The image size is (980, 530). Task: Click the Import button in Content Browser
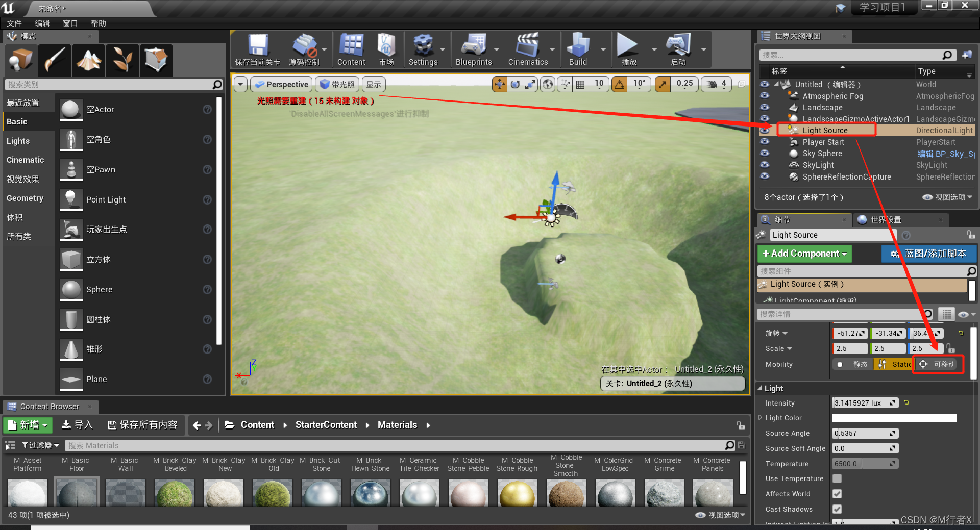click(78, 425)
